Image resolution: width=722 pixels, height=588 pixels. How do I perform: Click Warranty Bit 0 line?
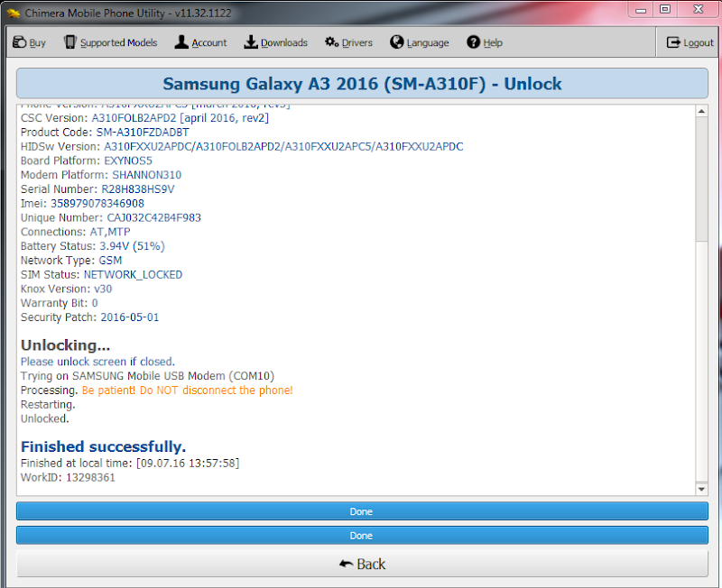[x=60, y=303]
